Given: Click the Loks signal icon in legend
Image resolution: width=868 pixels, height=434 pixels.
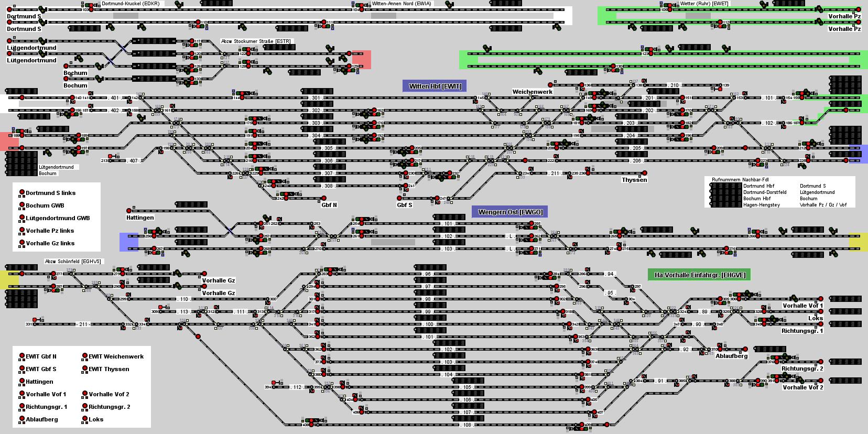Looking at the screenshot, I should (x=84, y=419).
